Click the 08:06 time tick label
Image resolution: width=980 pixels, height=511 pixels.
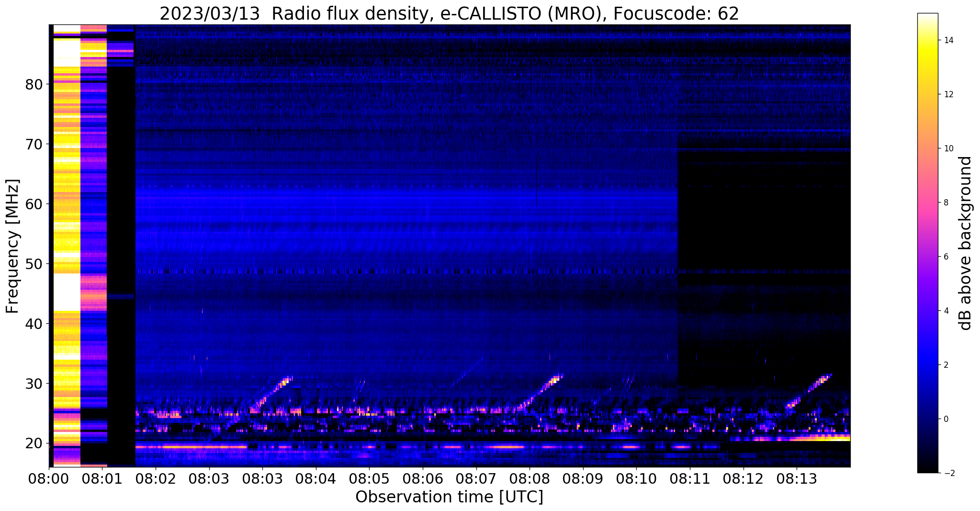coord(423,478)
